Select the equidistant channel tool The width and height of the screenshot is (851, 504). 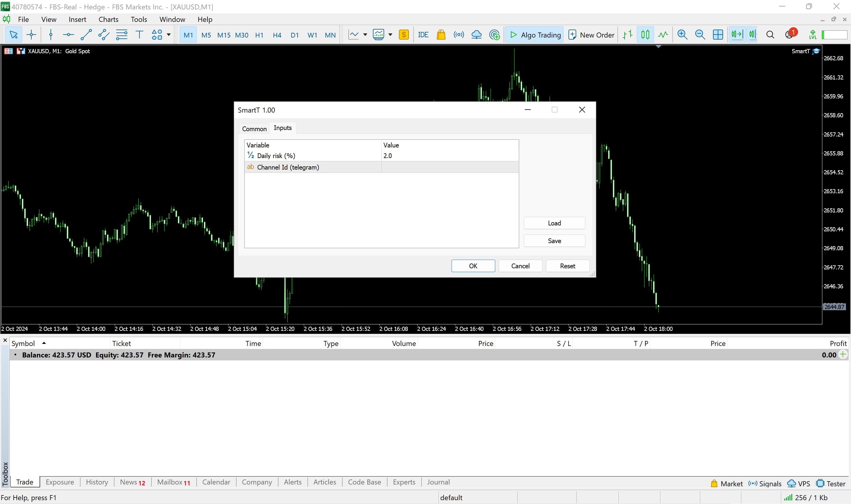click(104, 35)
